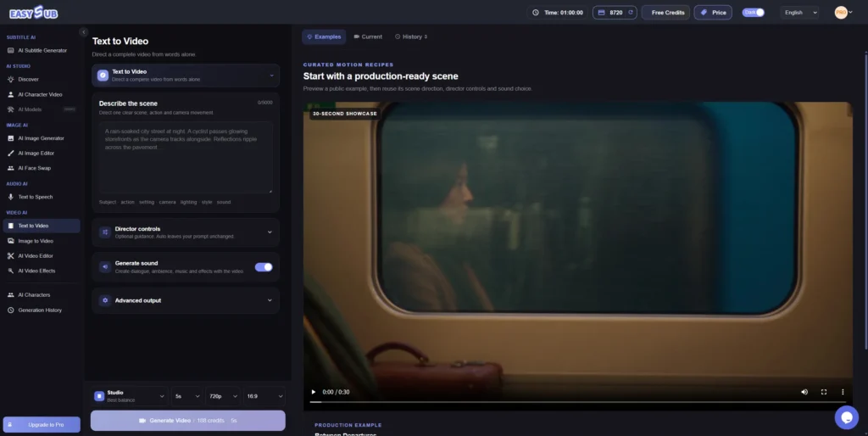
Task: Turn off the Generate sound switch
Action: click(x=264, y=267)
